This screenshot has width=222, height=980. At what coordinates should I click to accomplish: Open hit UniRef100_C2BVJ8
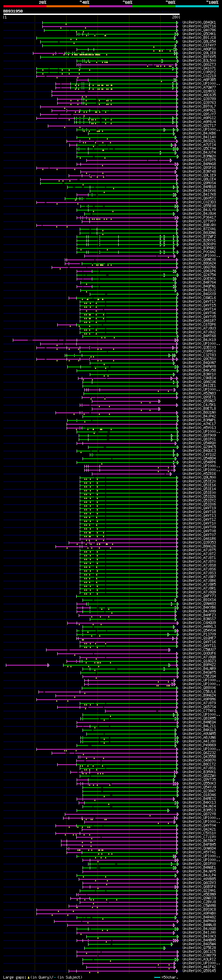pos(199,902)
